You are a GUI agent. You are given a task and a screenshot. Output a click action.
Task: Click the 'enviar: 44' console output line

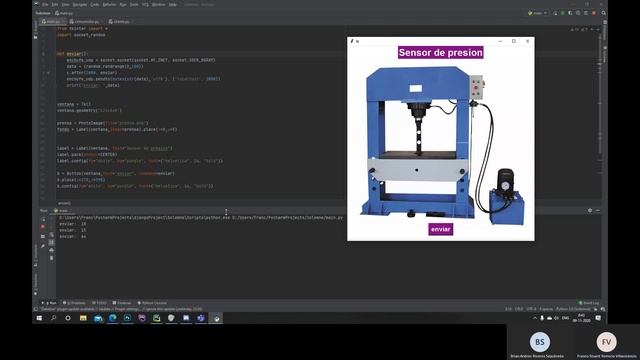[x=73, y=236]
